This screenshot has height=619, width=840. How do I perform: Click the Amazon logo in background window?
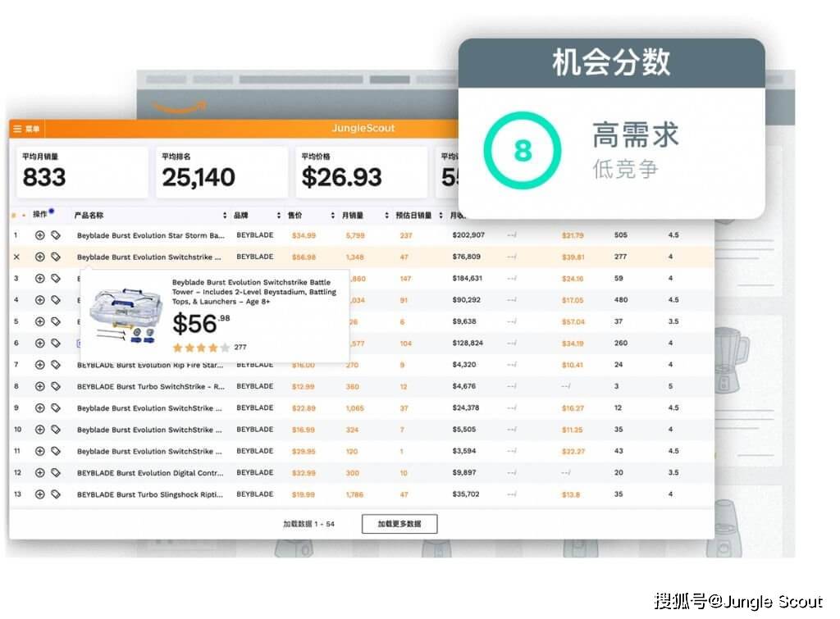pyautogui.click(x=179, y=107)
